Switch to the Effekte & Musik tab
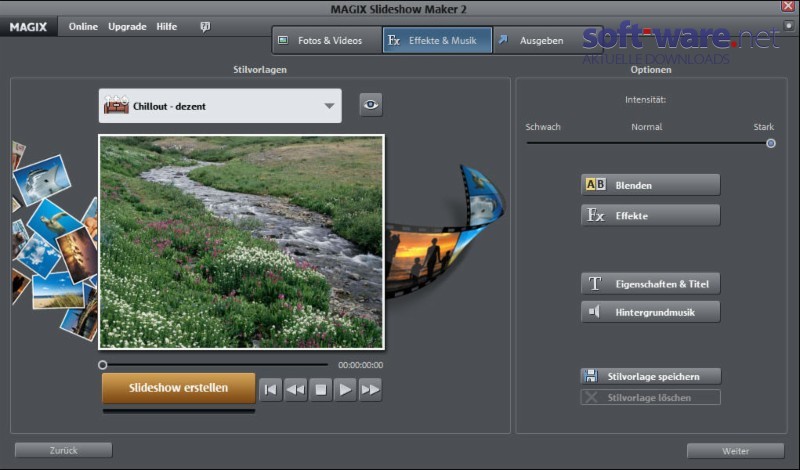Image resolution: width=800 pixels, height=470 pixels. [x=437, y=40]
